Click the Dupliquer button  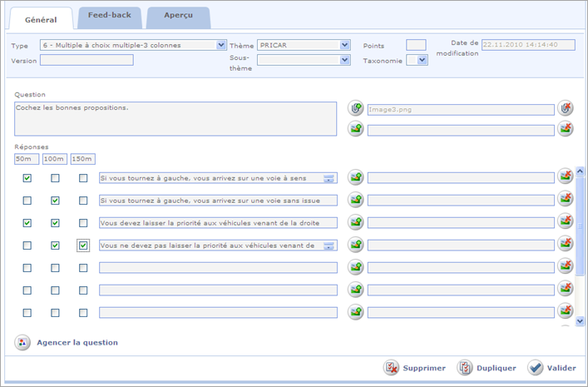(x=487, y=368)
